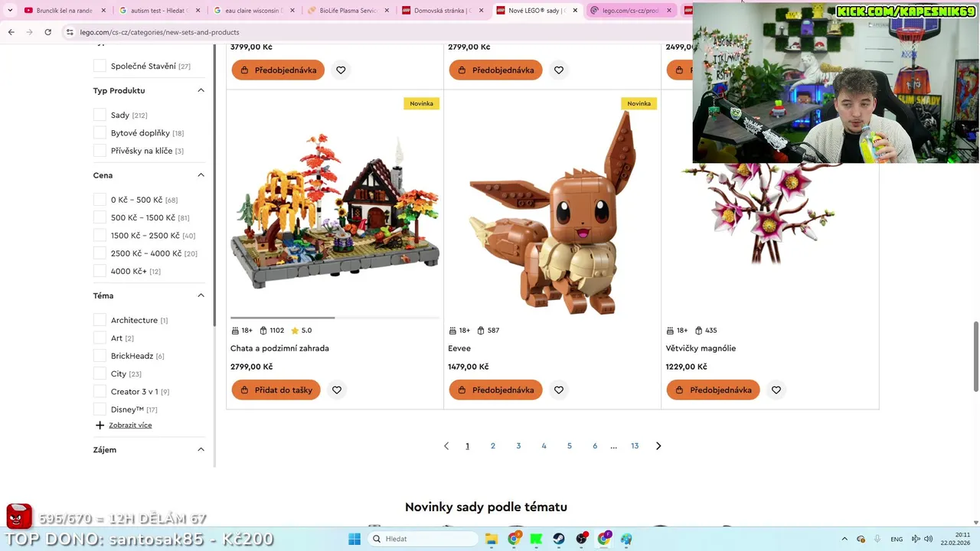Go back using browser back arrow

coord(11,32)
